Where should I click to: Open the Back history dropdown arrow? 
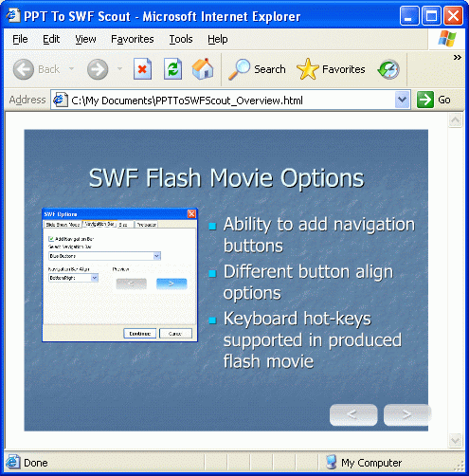(x=72, y=68)
